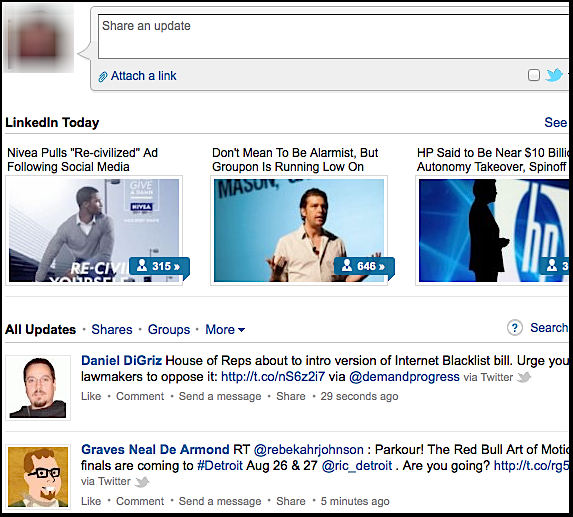Click the 646 sharers badge on Groupon story
This screenshot has width=573, height=517.
click(x=364, y=266)
